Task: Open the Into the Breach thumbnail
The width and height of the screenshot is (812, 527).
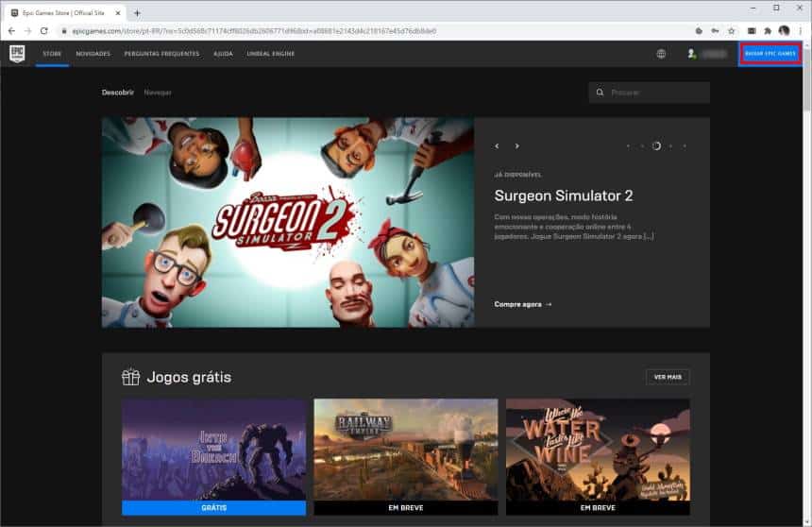Action: click(x=214, y=450)
